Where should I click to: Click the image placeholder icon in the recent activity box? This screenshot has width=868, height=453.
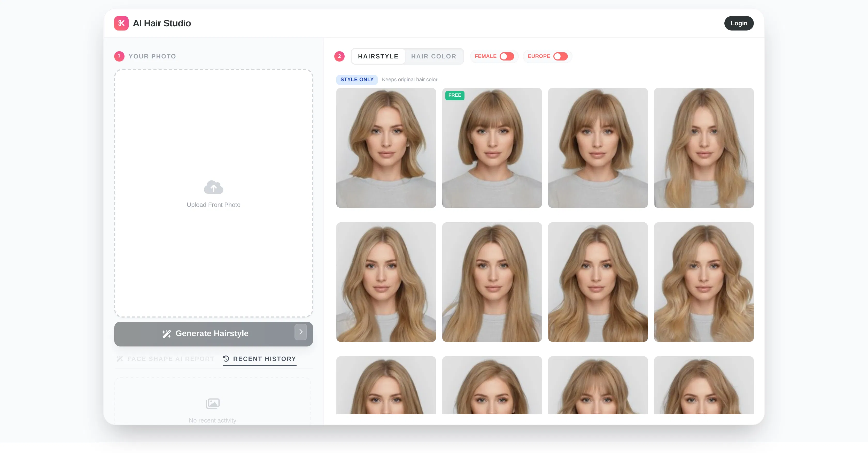coord(213,403)
